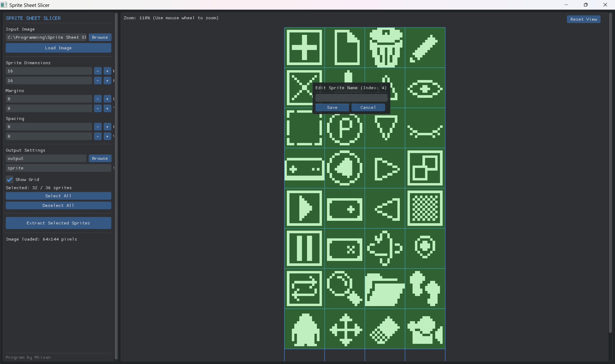This screenshot has height=364, width=615.
Task: Click the canvas vertical scrollbar
Action: (610, 172)
